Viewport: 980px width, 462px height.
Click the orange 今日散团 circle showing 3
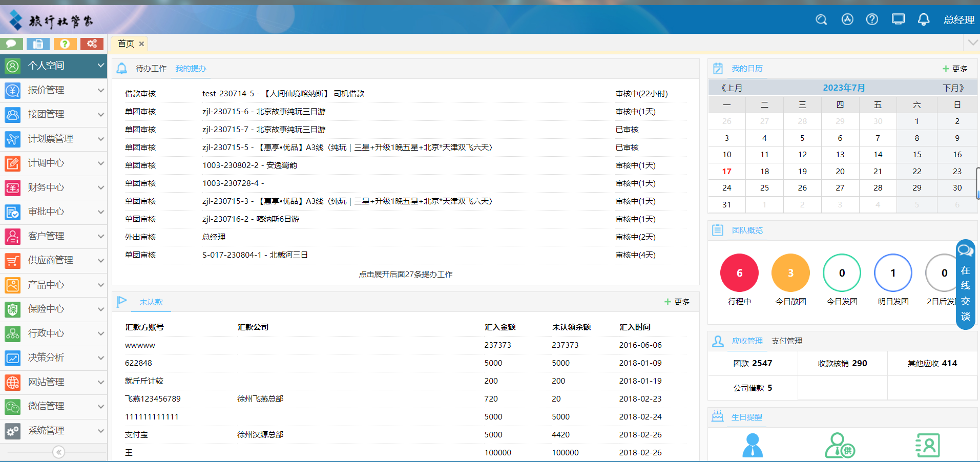click(790, 273)
